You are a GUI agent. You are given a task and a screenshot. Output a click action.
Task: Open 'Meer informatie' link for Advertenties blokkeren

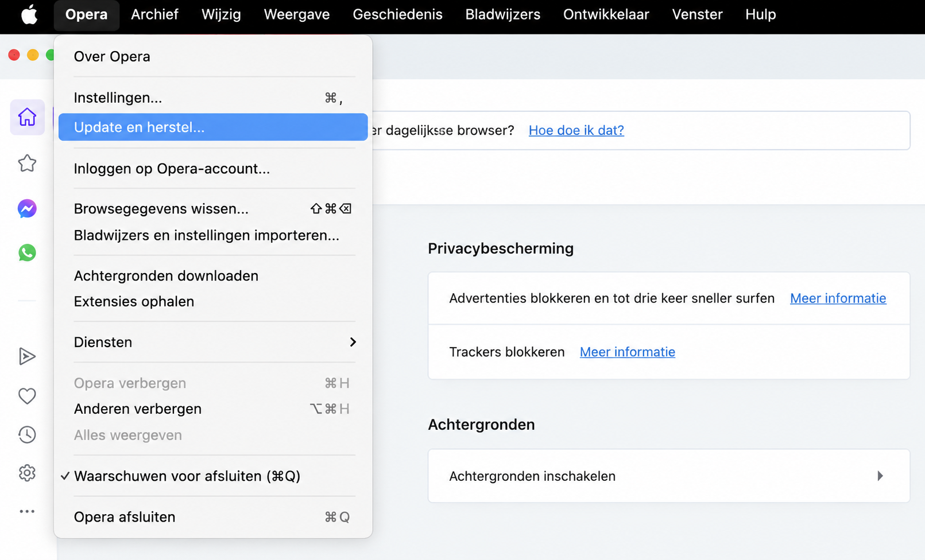click(838, 298)
